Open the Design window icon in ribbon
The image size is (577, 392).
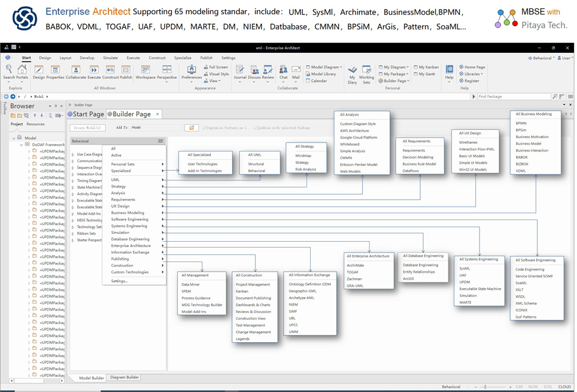[x=38, y=69]
